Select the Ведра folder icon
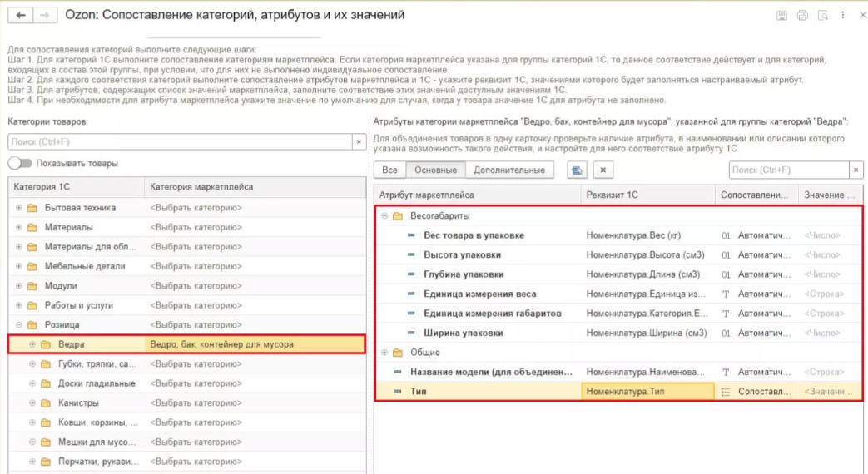This screenshot has width=868, height=474. click(x=46, y=344)
